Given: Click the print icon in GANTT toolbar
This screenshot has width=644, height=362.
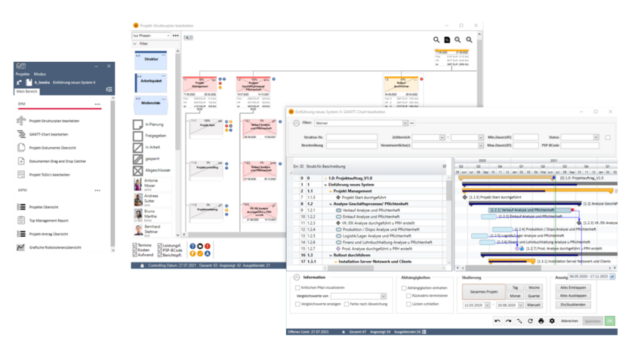Looking at the screenshot, I should (541, 321).
